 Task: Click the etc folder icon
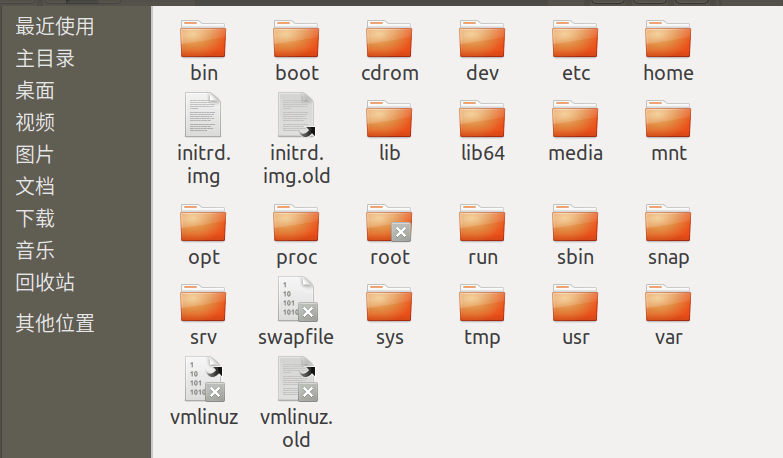pos(575,39)
